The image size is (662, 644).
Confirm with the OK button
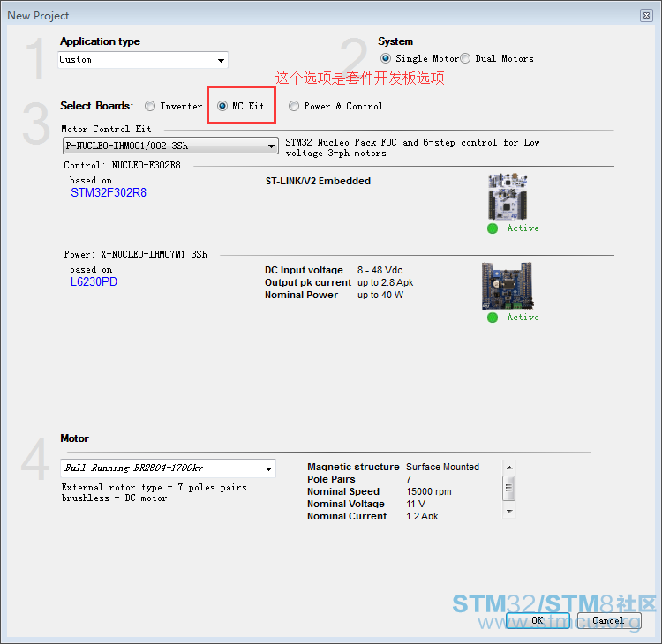(538, 620)
